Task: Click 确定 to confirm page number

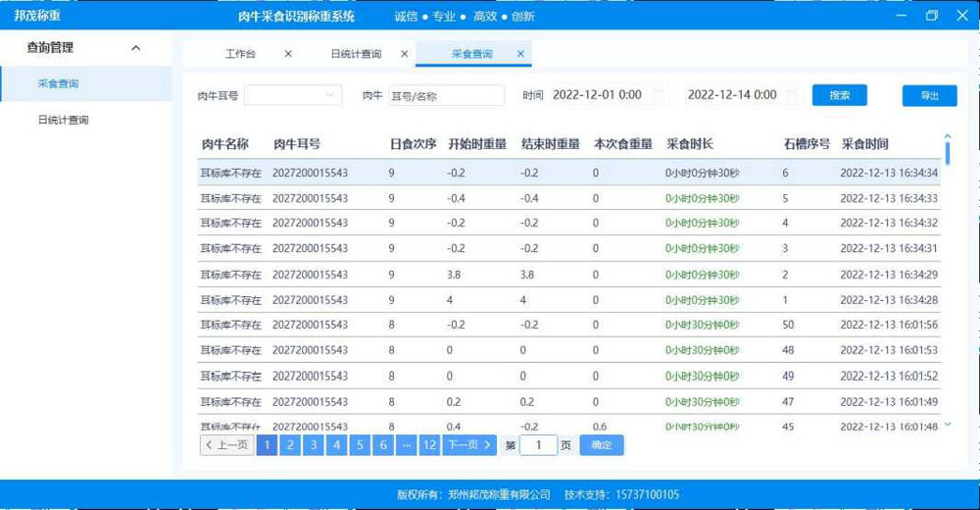Action: click(601, 445)
